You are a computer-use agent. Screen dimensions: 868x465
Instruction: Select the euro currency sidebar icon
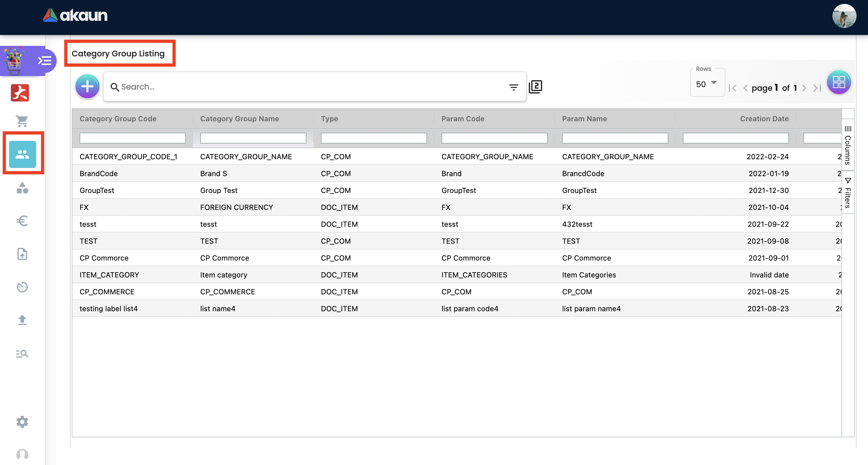[22, 221]
